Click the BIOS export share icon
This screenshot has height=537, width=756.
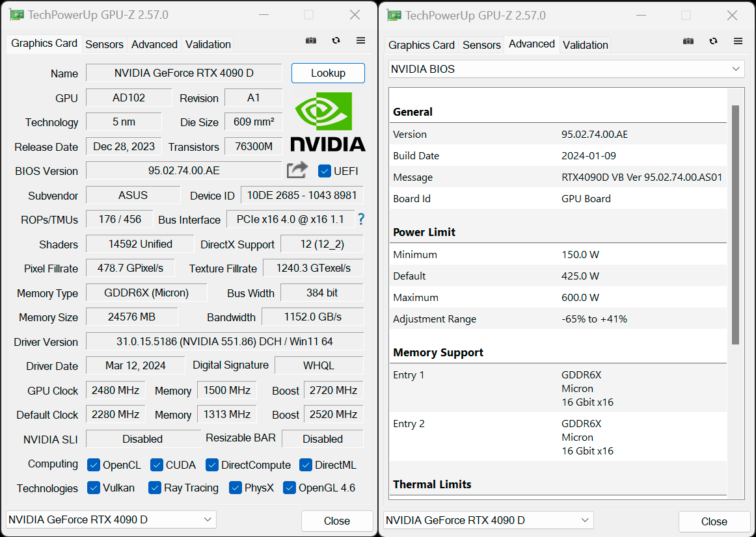coord(297,170)
